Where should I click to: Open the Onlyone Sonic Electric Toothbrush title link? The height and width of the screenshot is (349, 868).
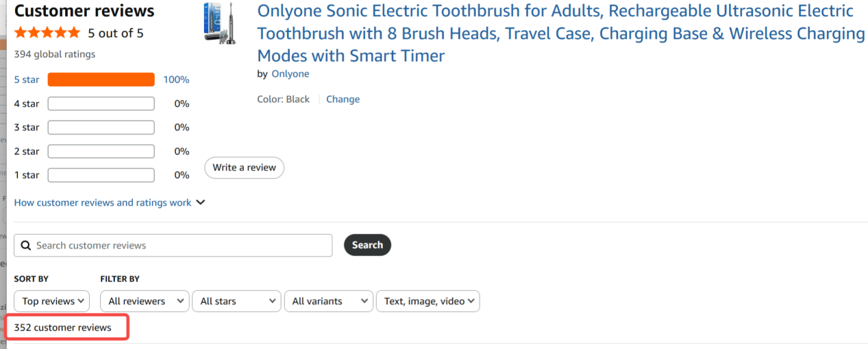coord(560,33)
